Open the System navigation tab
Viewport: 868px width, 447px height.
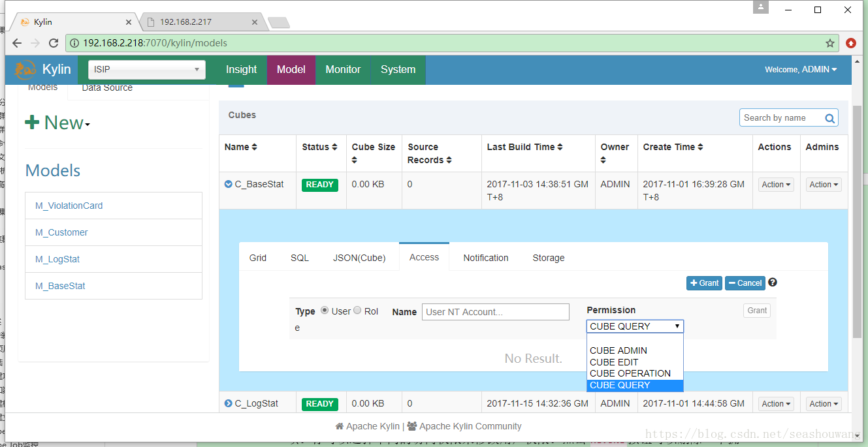398,70
